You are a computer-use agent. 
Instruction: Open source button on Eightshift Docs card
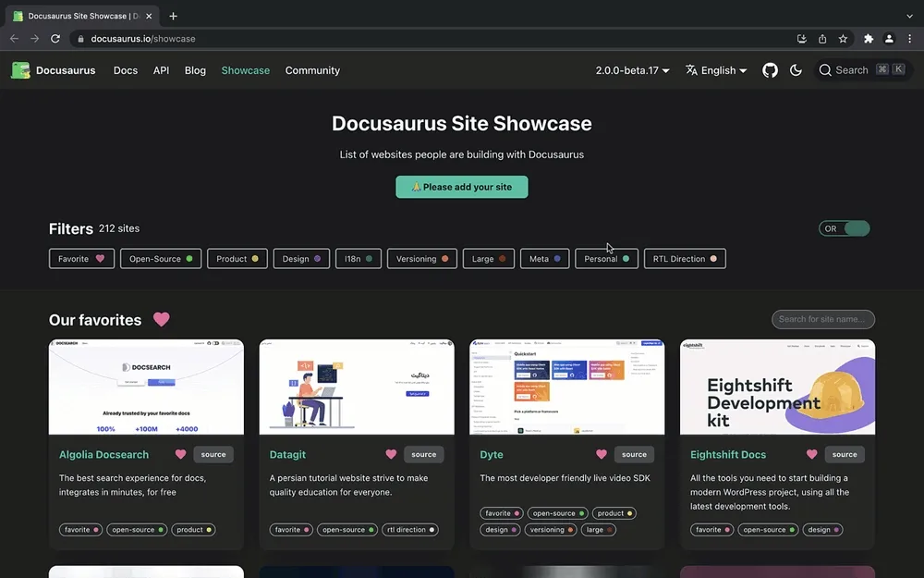pos(845,454)
